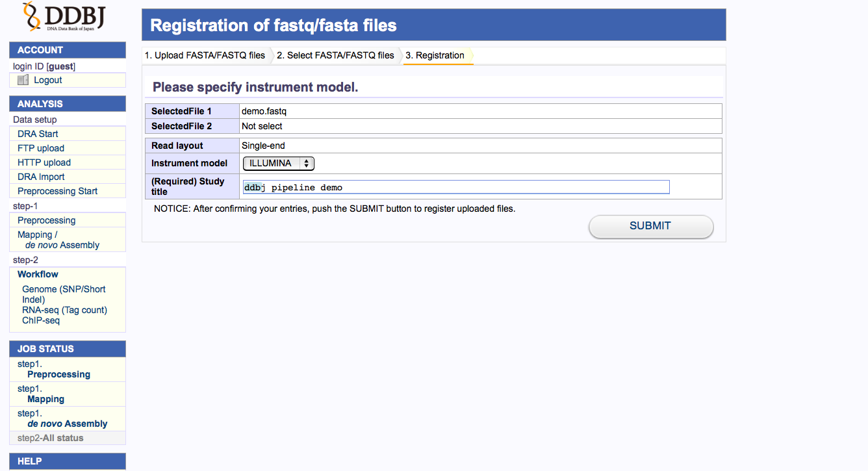The height and width of the screenshot is (471, 868).
Task: Open the Instrument model dropdown
Action: click(x=279, y=164)
